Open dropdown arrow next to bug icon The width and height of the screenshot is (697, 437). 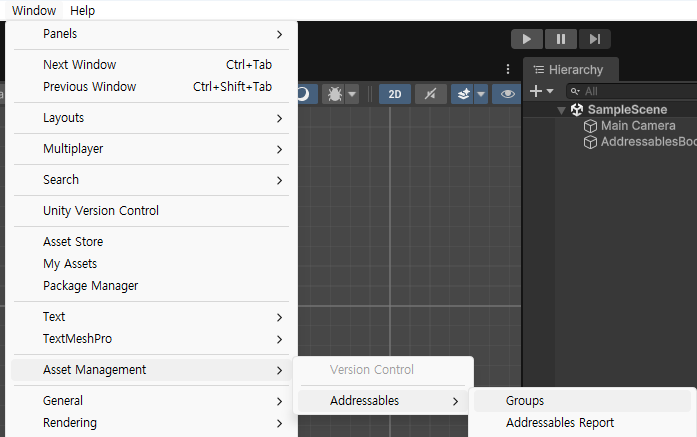tap(352, 94)
